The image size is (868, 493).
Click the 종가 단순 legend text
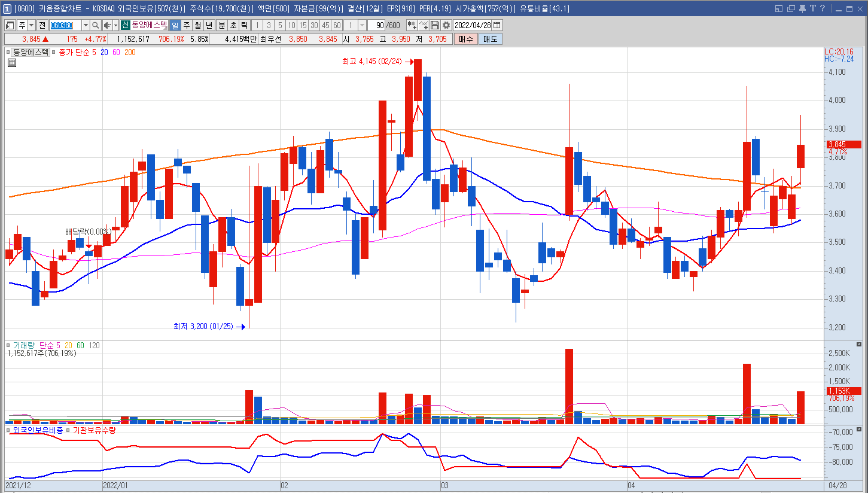tap(74, 52)
